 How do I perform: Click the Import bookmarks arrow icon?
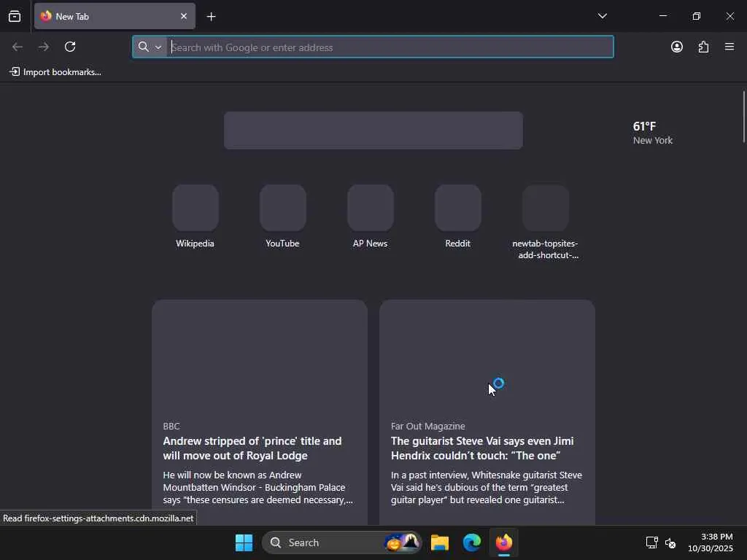[15, 72]
